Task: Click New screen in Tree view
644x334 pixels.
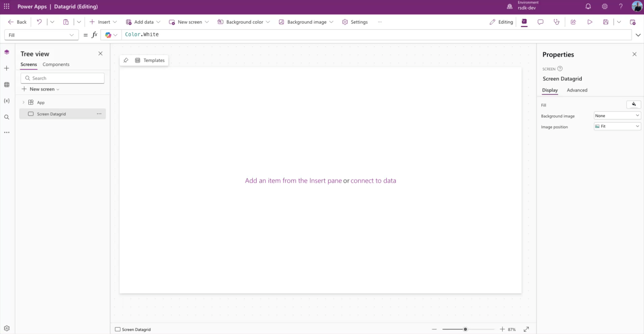Action: pos(41,89)
